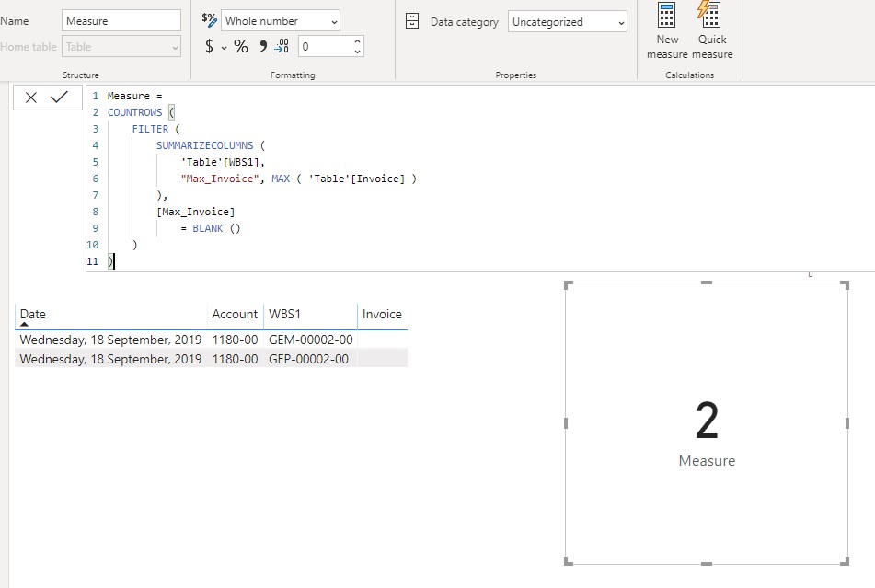Image resolution: width=875 pixels, height=588 pixels.
Task: Click the measure Name input field
Action: point(121,20)
